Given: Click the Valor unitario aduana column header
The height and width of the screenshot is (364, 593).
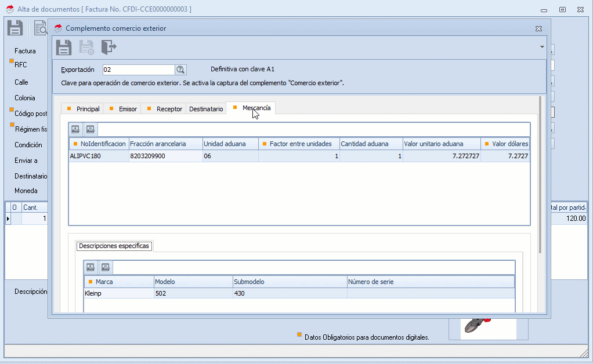Looking at the screenshot, I should pos(441,144).
